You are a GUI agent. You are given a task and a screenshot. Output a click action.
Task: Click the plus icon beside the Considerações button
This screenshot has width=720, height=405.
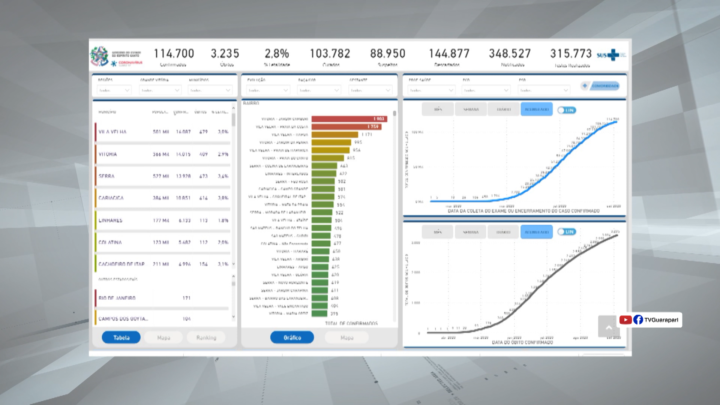click(x=585, y=86)
